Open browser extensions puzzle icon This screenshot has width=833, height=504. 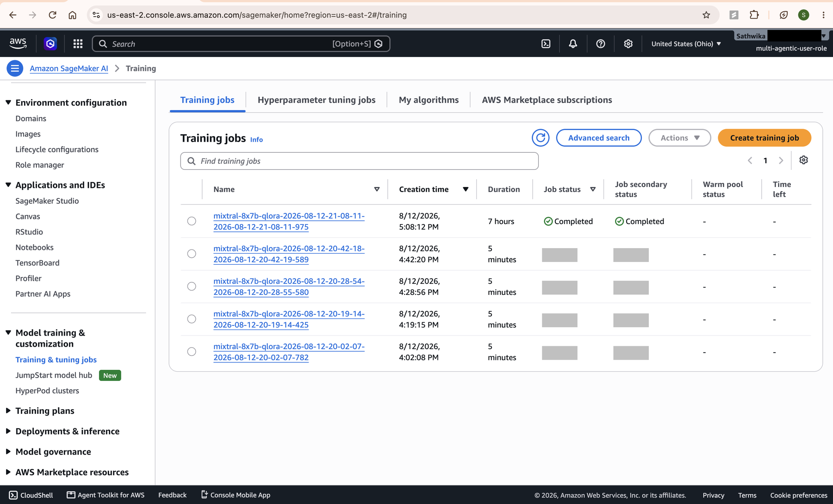[x=754, y=15]
